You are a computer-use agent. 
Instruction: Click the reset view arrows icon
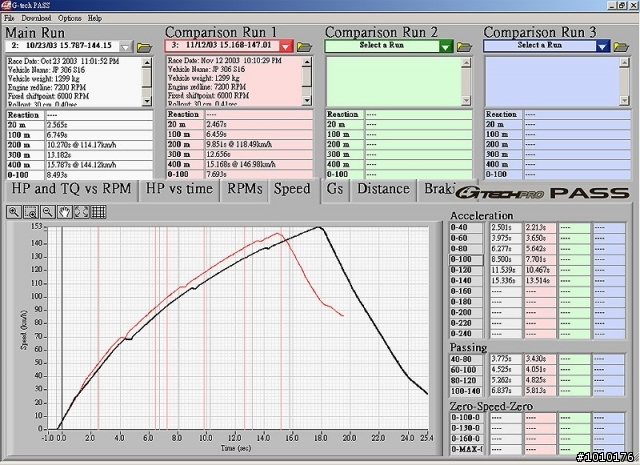81,212
